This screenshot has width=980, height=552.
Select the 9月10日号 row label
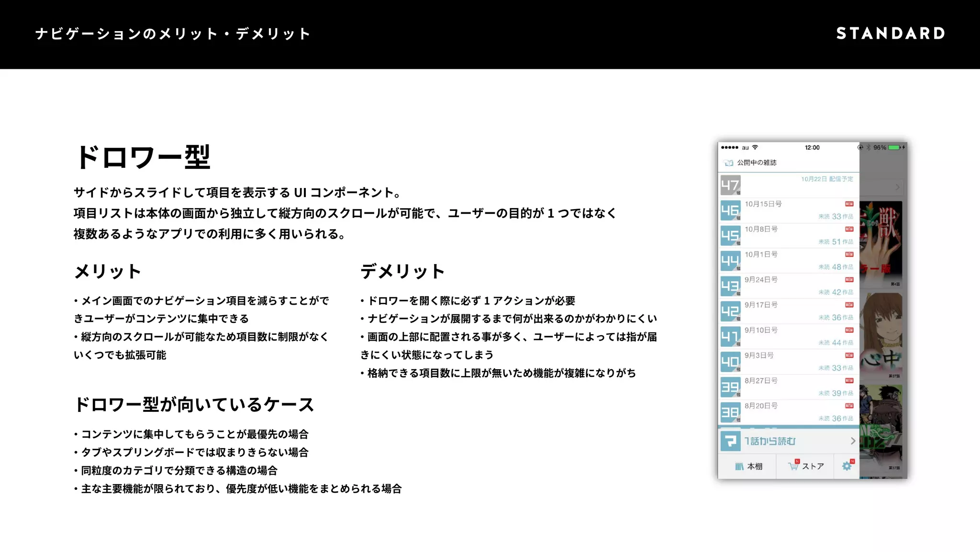point(761,330)
